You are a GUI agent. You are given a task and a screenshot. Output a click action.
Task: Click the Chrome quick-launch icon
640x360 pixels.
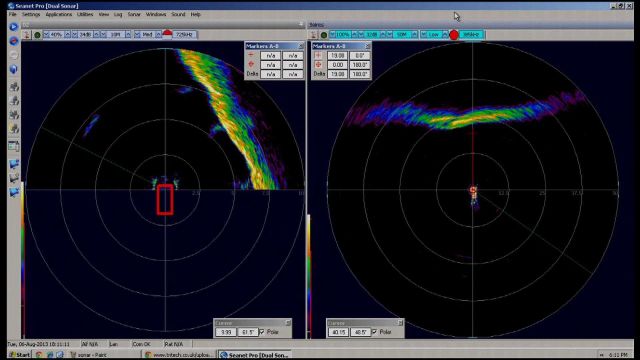coord(39,355)
